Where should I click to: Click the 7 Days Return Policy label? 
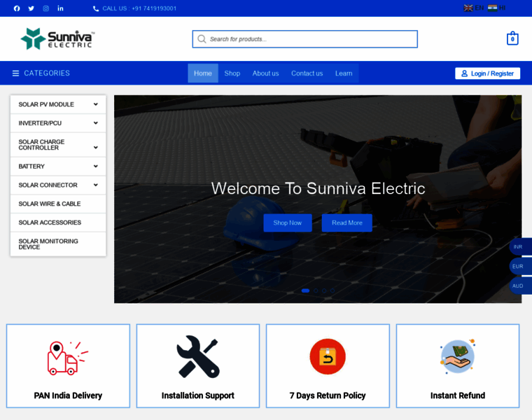(328, 395)
